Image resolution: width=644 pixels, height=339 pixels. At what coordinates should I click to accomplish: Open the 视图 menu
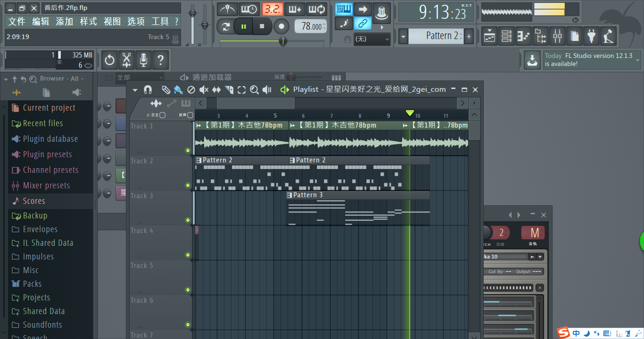click(x=112, y=22)
